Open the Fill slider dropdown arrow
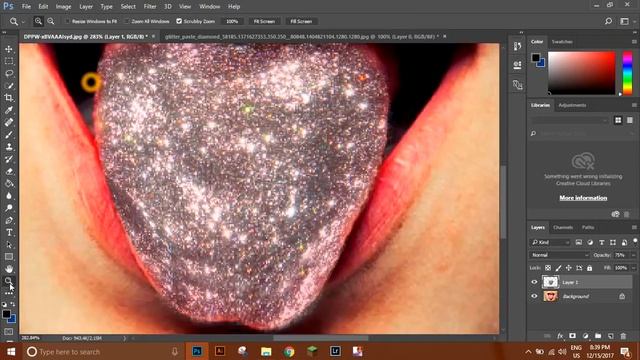Screen dimensions: 640x360 tap(633, 268)
